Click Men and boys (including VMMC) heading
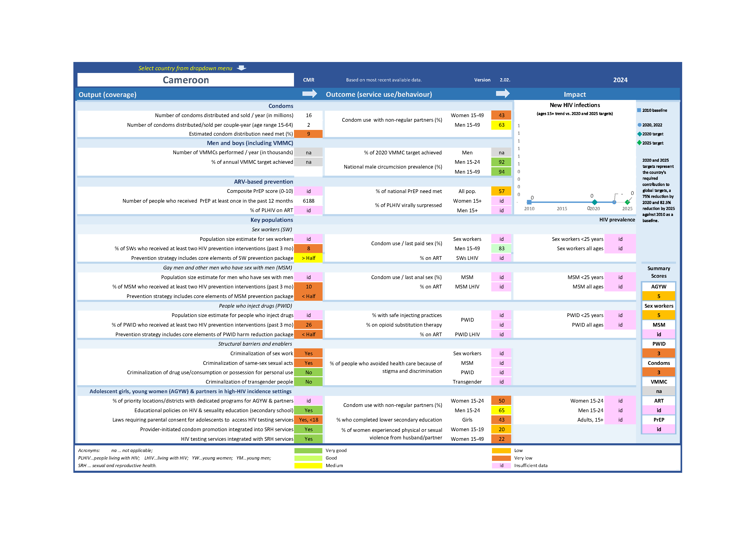This screenshot has width=756, height=535. pyautogui.click(x=250, y=143)
